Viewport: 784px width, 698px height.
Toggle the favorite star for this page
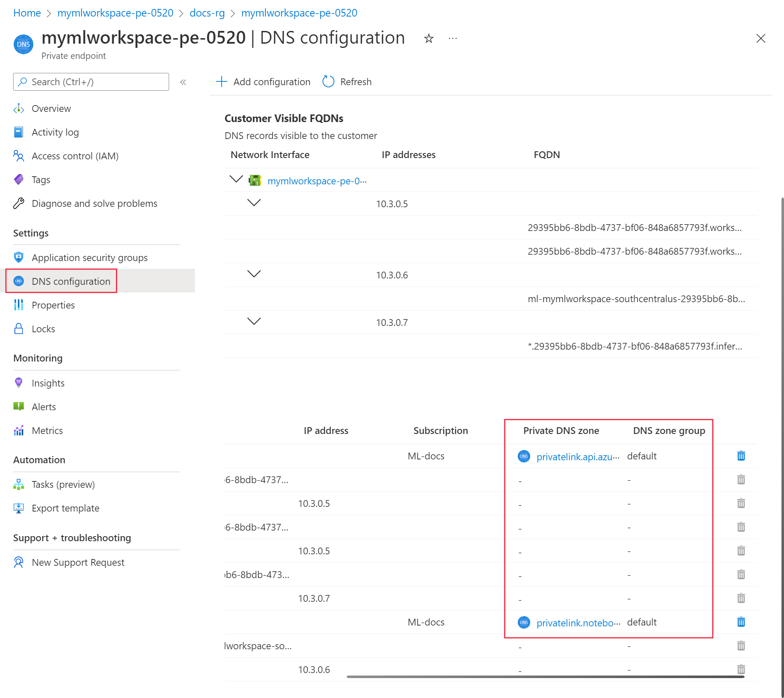pos(429,38)
